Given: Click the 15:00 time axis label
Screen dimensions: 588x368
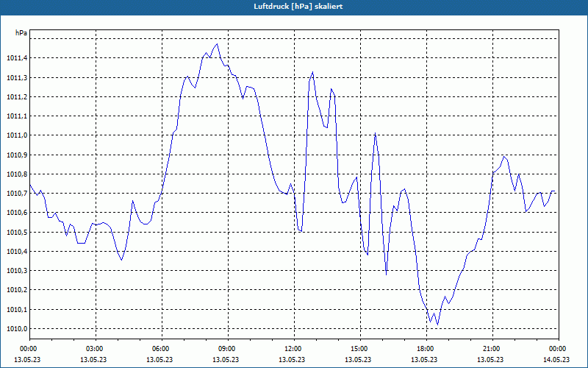Looking at the screenshot, I should [360, 349].
